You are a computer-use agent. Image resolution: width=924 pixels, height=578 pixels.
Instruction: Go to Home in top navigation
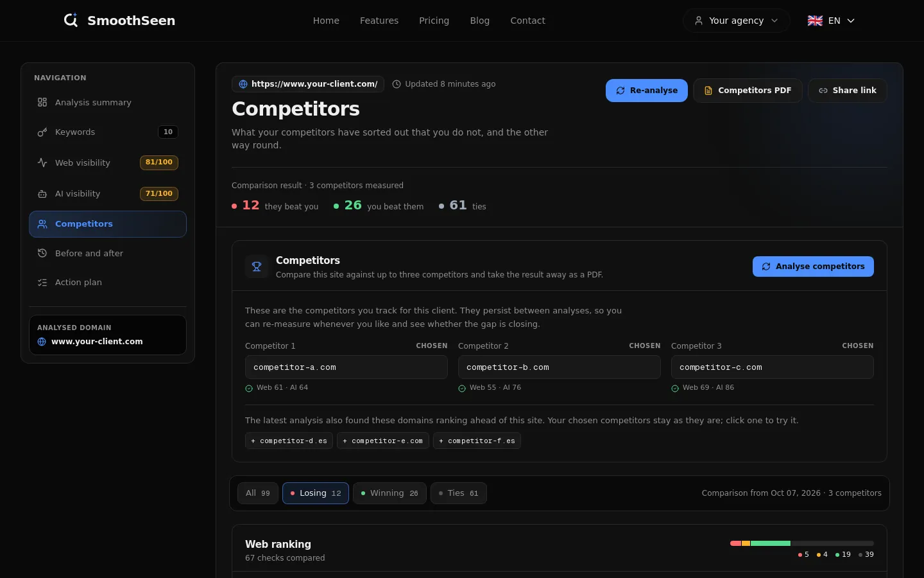[x=326, y=21]
